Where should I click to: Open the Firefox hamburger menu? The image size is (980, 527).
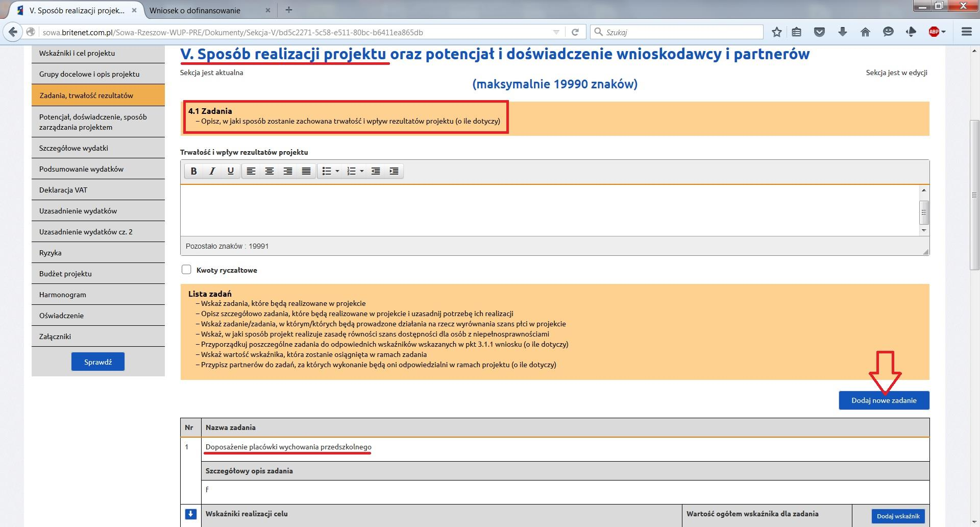point(966,32)
